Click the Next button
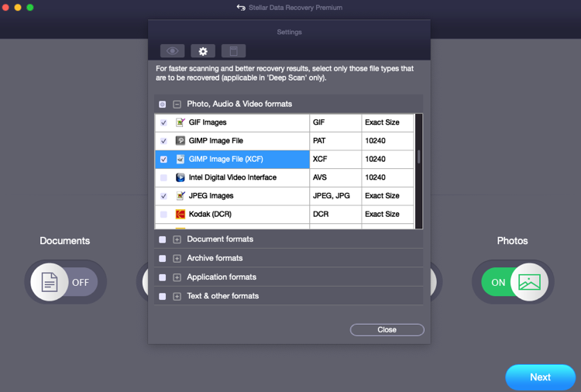Image resolution: width=581 pixels, height=392 pixels. pos(540,377)
